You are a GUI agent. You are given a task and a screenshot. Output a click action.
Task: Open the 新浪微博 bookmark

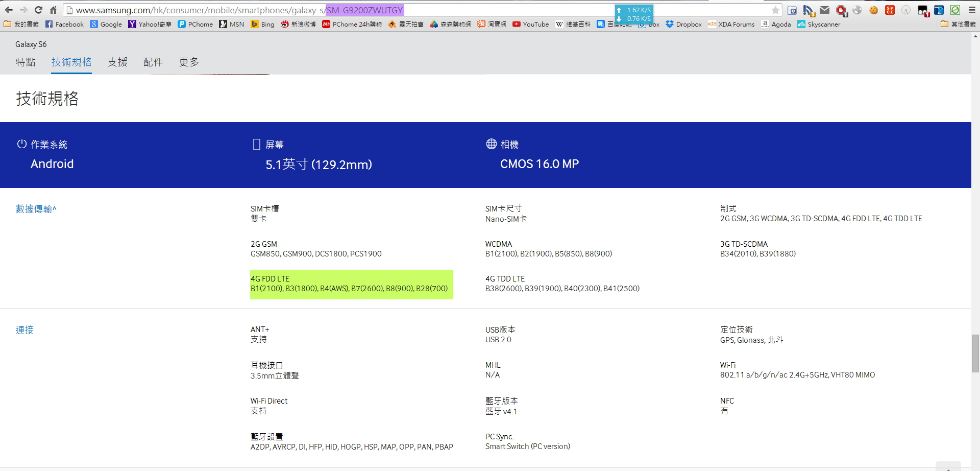pos(298,24)
